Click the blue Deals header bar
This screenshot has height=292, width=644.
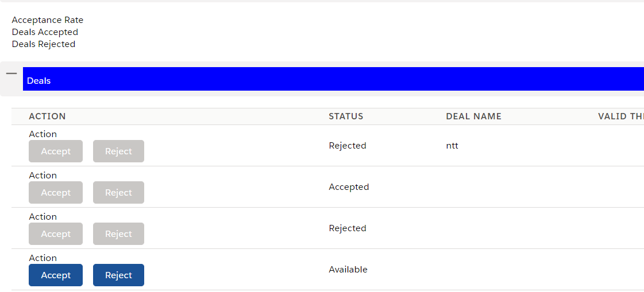point(333,79)
